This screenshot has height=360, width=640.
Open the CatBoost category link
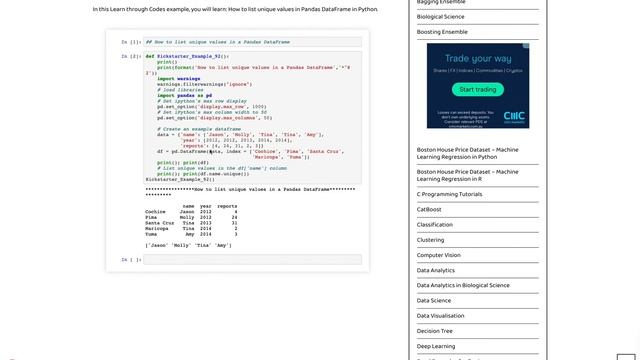click(429, 209)
